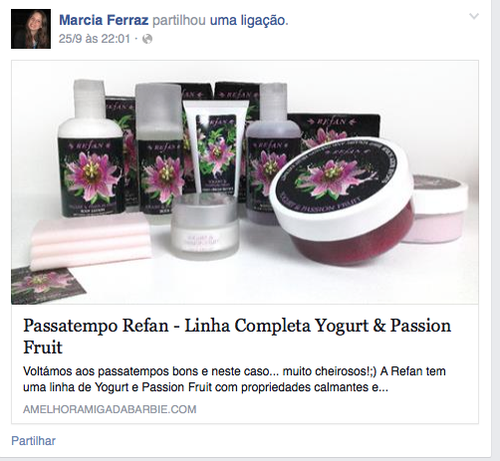Open the Refan products preview image

[x=245, y=182]
